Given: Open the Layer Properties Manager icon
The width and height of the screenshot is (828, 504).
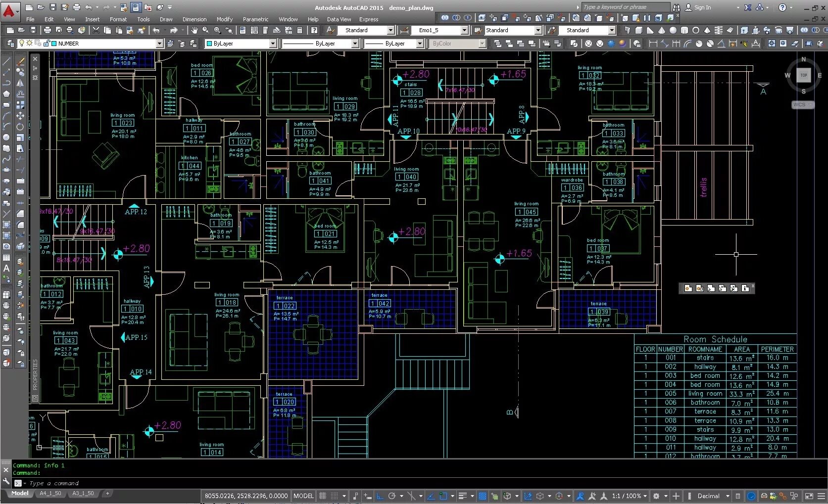Looking at the screenshot, I should (10, 44).
